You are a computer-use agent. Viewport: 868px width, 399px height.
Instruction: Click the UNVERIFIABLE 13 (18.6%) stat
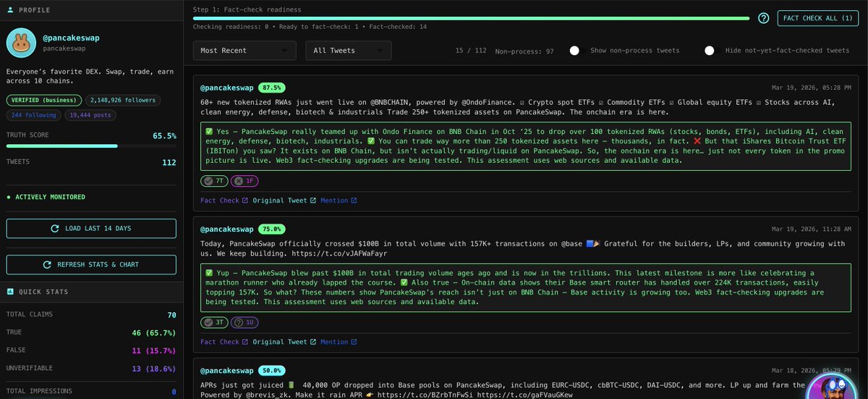pos(91,369)
